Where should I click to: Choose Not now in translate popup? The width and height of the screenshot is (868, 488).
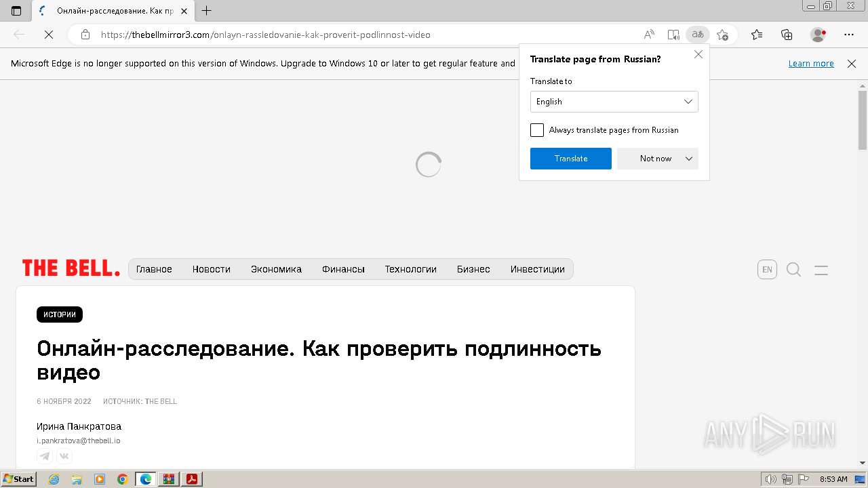(x=656, y=159)
